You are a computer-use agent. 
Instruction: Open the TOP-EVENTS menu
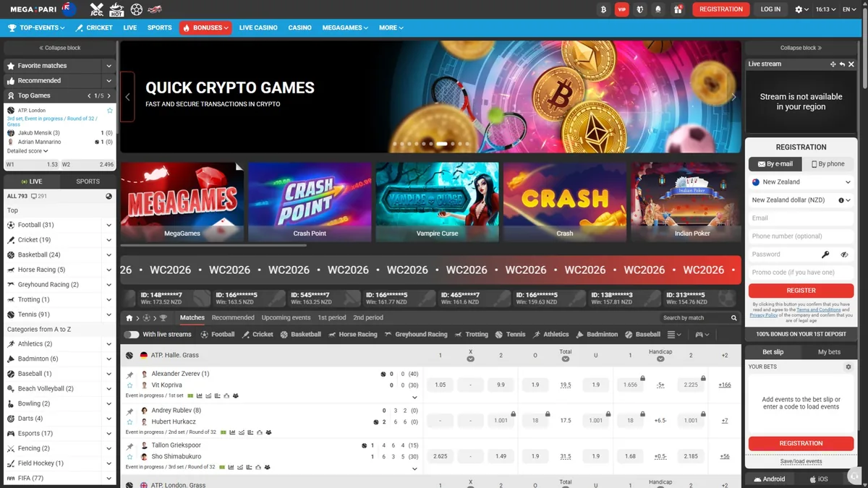point(36,27)
